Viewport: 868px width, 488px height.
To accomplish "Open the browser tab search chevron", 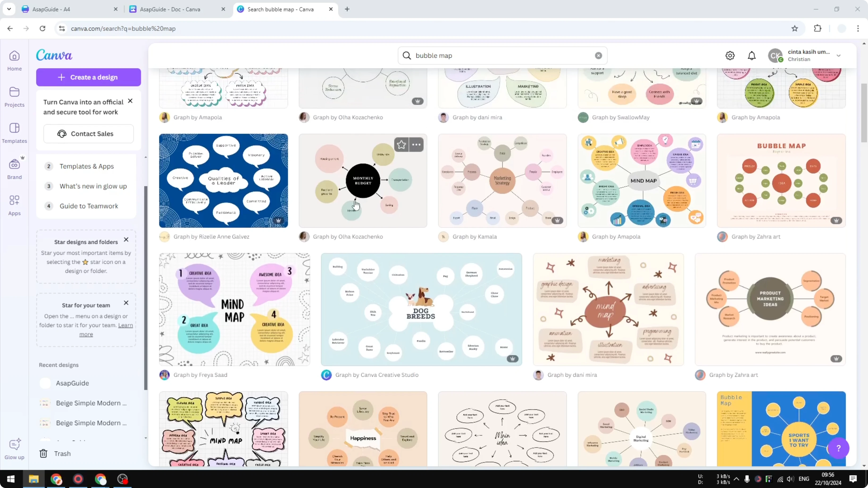I will tap(9, 9).
